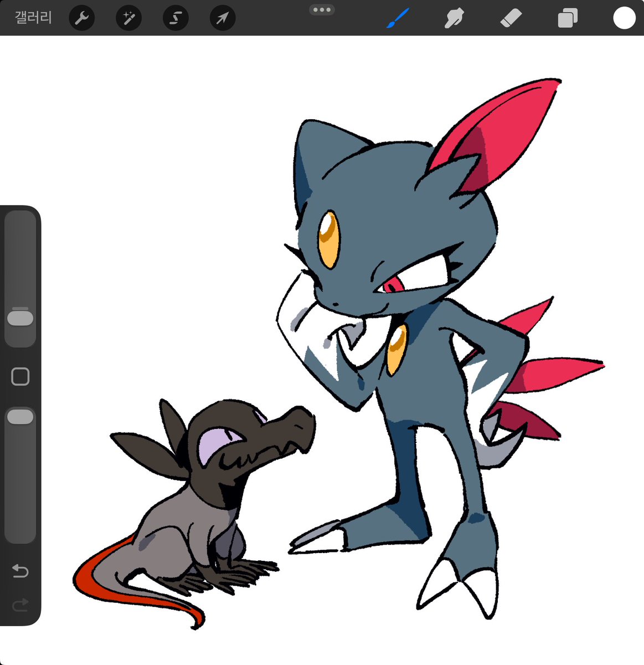
Task: Activate the Transform arrow tool
Action: [223, 18]
